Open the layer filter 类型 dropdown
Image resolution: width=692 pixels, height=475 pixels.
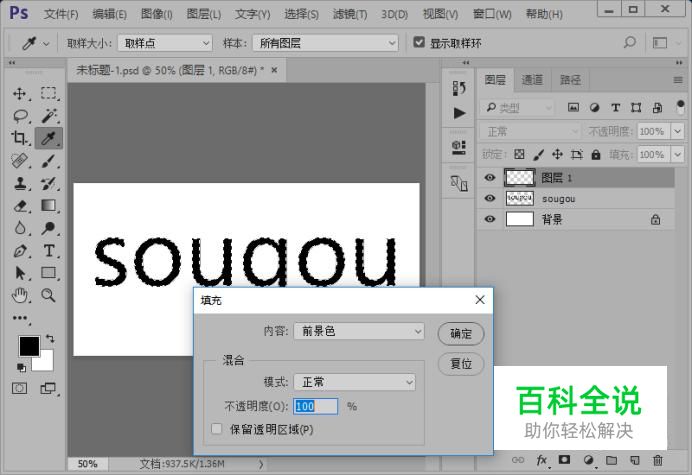pyautogui.click(x=517, y=107)
